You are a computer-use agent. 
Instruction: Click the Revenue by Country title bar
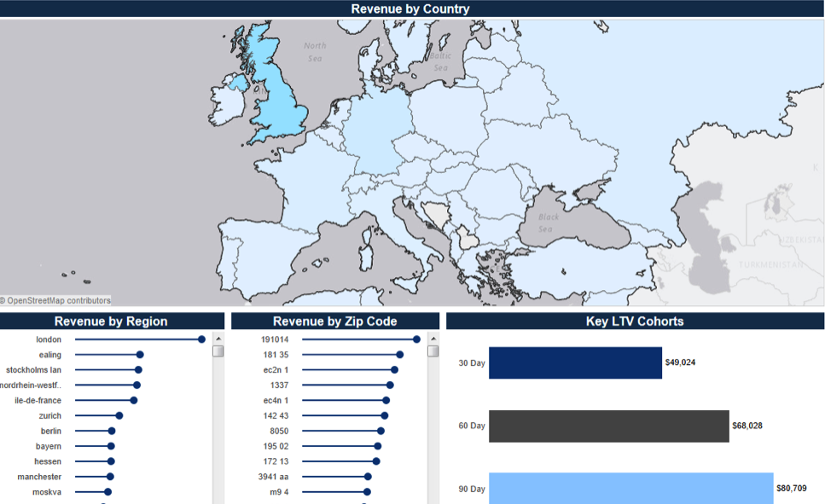(x=410, y=9)
